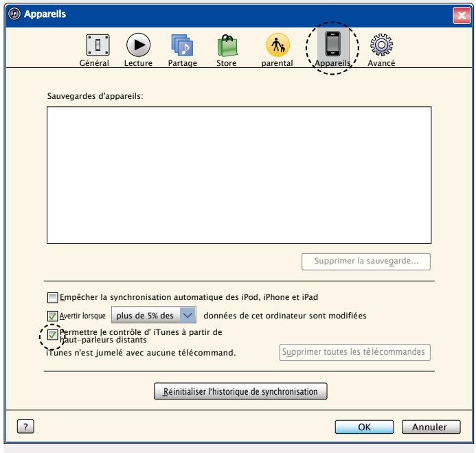Select the Appareils phone icon
Image resolution: width=476 pixels, height=453 pixels.
(332, 45)
